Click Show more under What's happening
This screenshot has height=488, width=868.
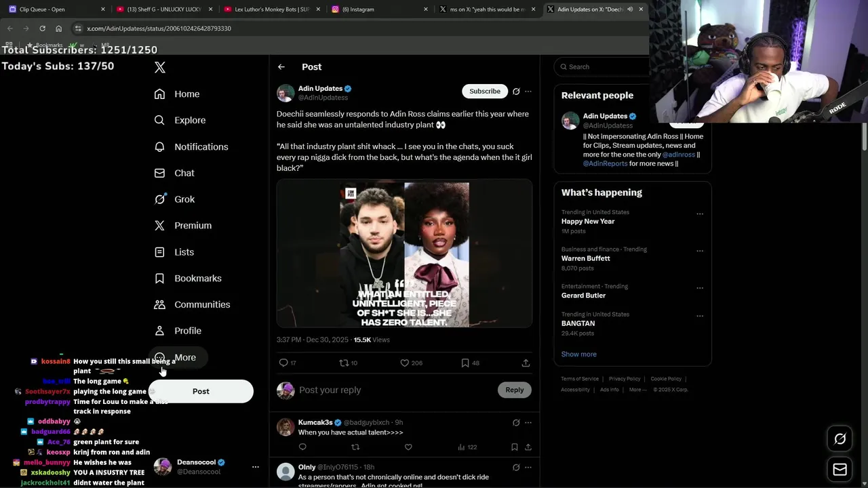[x=579, y=354]
